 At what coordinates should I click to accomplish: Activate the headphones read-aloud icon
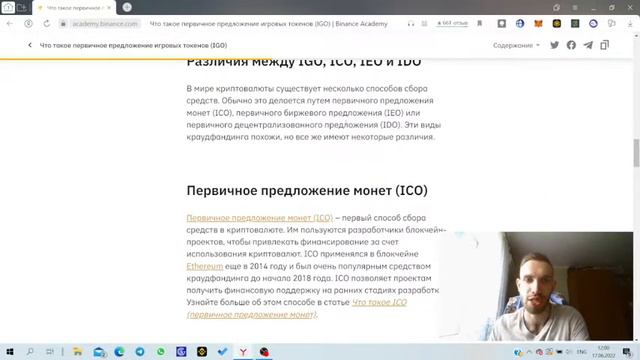(x=411, y=24)
